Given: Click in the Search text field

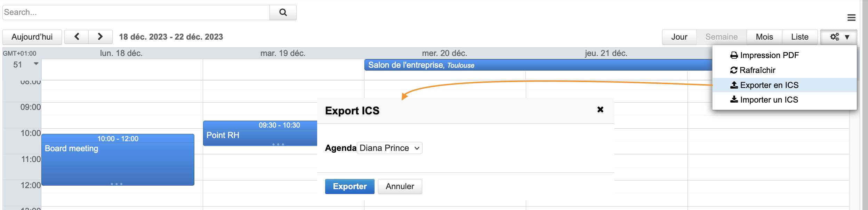Looking at the screenshot, I should 136,13.
